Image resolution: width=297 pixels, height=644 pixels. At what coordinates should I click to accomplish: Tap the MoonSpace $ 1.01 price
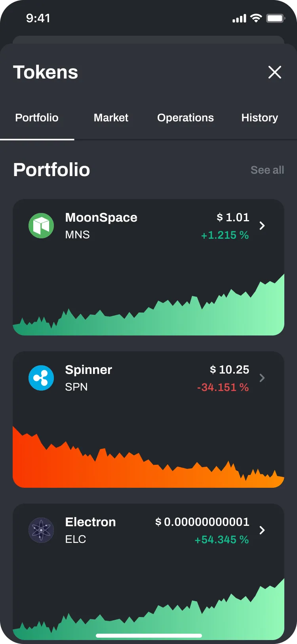[x=233, y=217]
